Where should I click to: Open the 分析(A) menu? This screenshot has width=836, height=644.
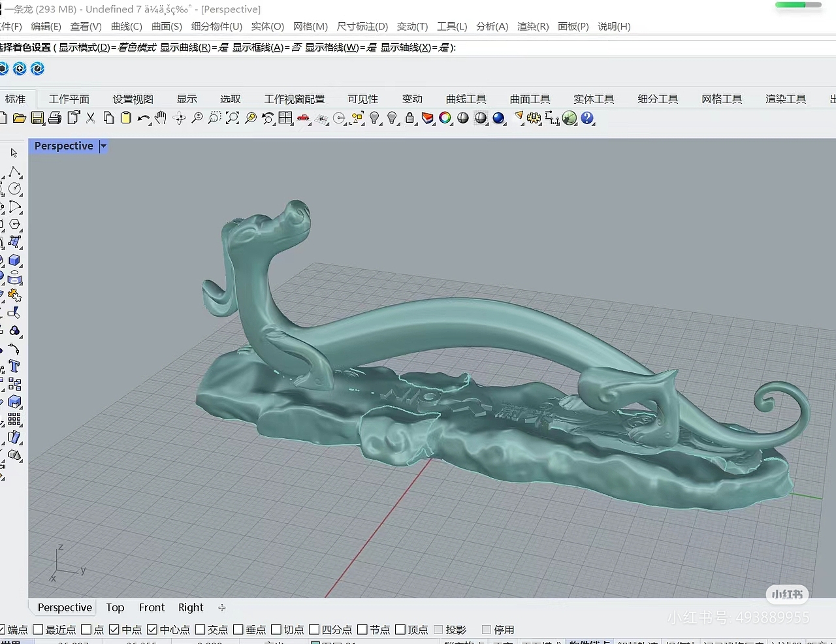point(492,27)
